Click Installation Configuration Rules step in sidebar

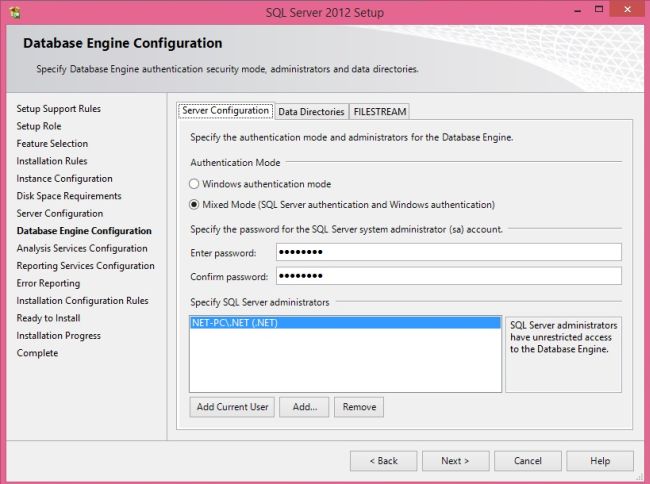coord(82,301)
